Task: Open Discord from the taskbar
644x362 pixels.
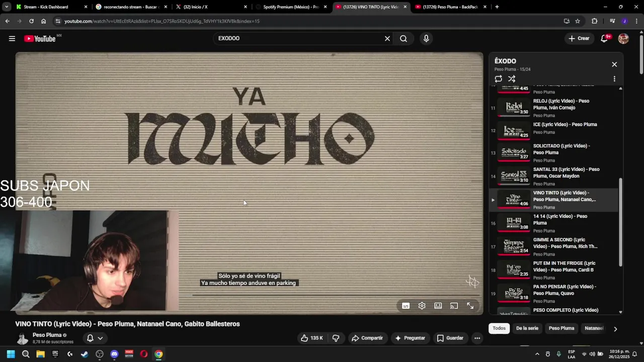Action: pos(114,354)
